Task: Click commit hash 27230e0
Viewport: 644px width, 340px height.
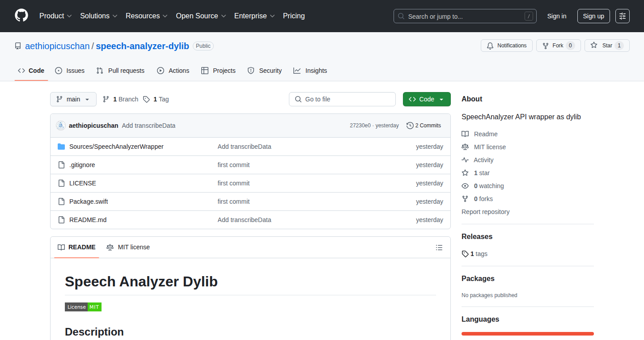Action: tap(360, 126)
